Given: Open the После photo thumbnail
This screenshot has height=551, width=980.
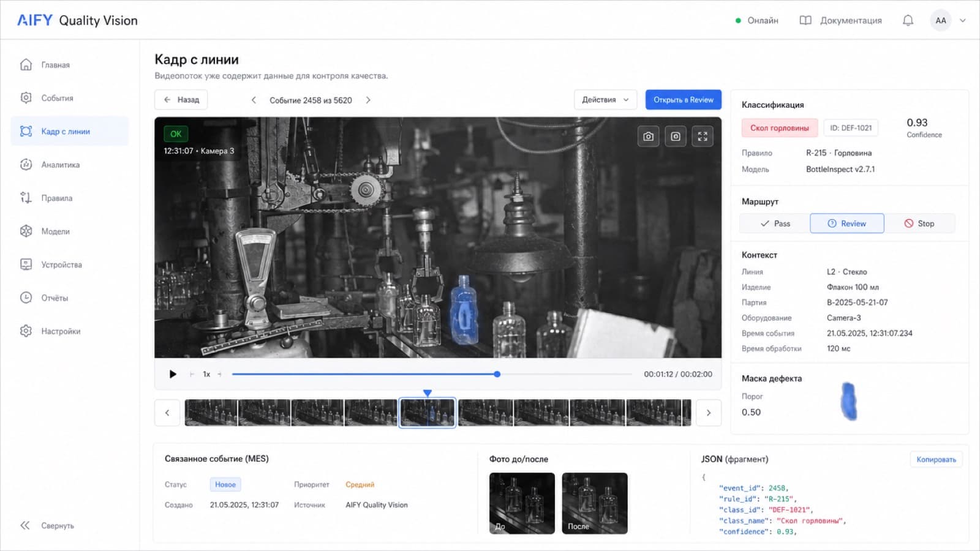Looking at the screenshot, I should (595, 503).
